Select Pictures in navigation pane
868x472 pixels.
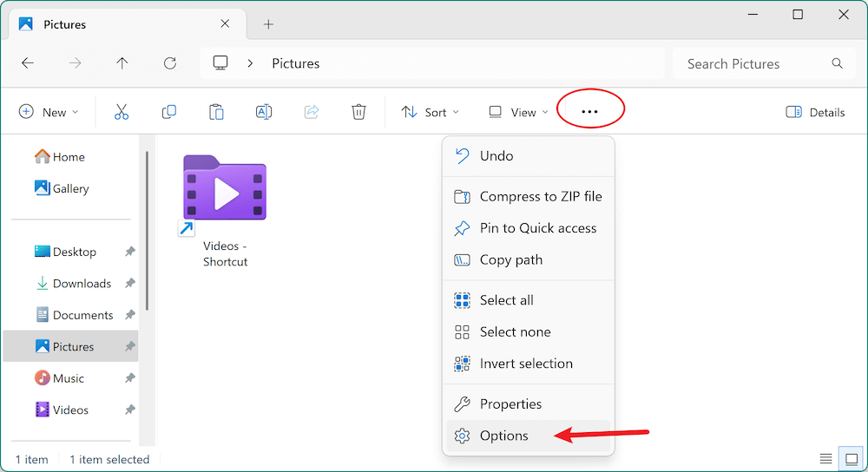tap(71, 346)
